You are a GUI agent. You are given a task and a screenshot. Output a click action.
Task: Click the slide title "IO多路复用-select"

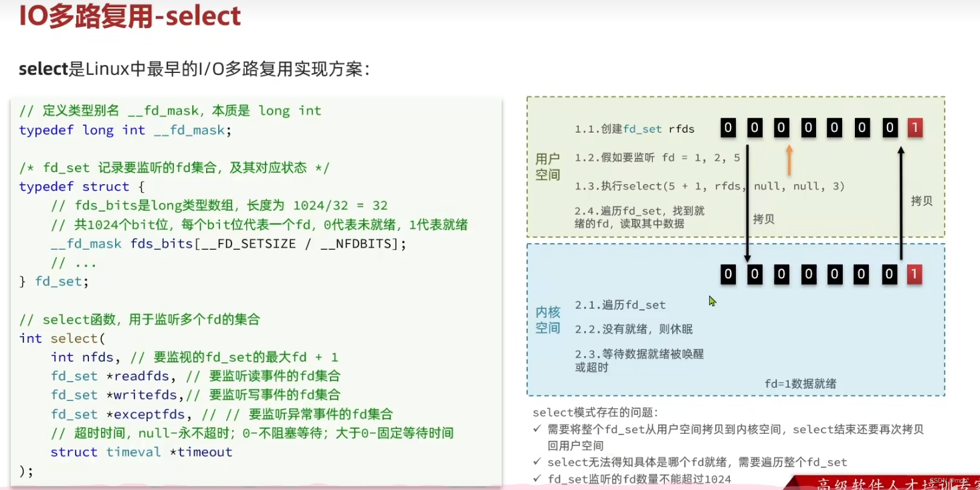pyautogui.click(x=130, y=16)
